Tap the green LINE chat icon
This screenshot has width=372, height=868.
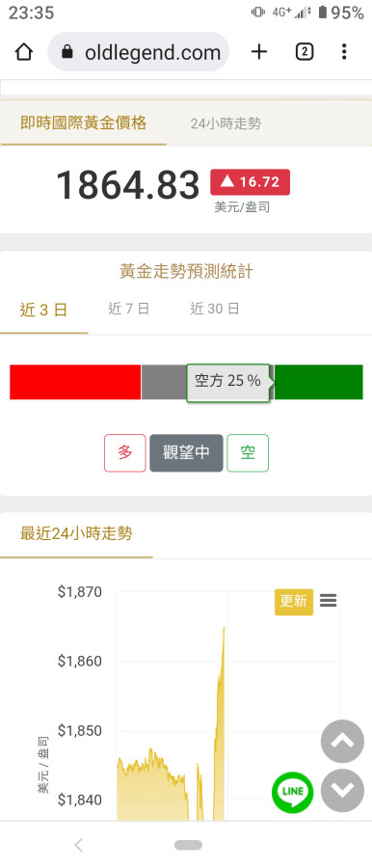tap(292, 792)
